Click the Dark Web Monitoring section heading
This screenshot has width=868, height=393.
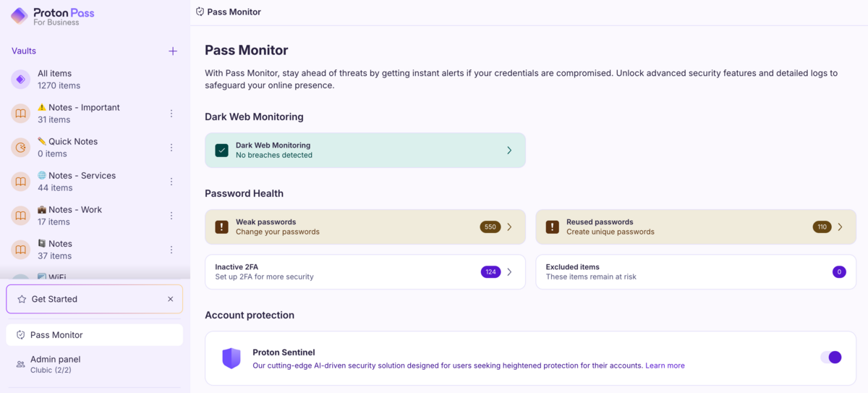pos(254,117)
